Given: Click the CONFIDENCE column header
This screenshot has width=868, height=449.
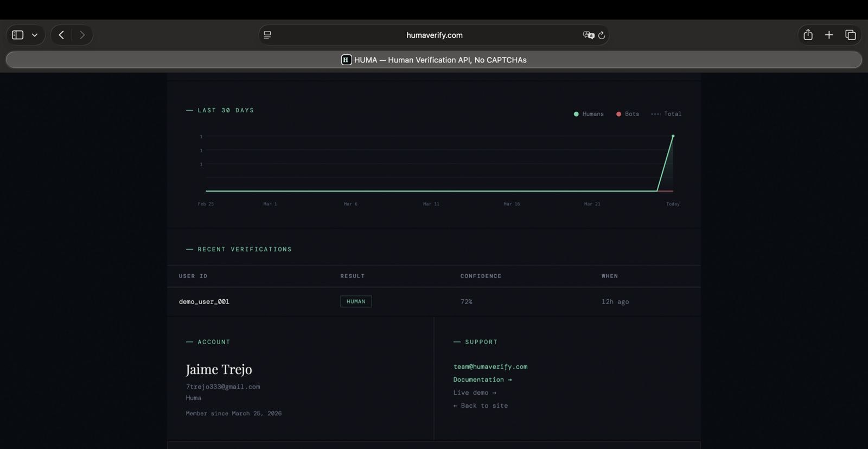Looking at the screenshot, I should (x=481, y=276).
